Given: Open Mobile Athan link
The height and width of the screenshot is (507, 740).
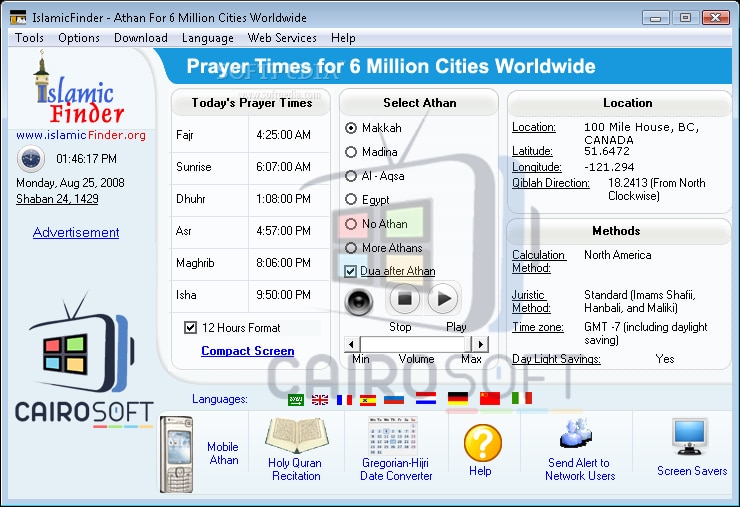Looking at the screenshot, I should pyautogui.click(x=223, y=453).
